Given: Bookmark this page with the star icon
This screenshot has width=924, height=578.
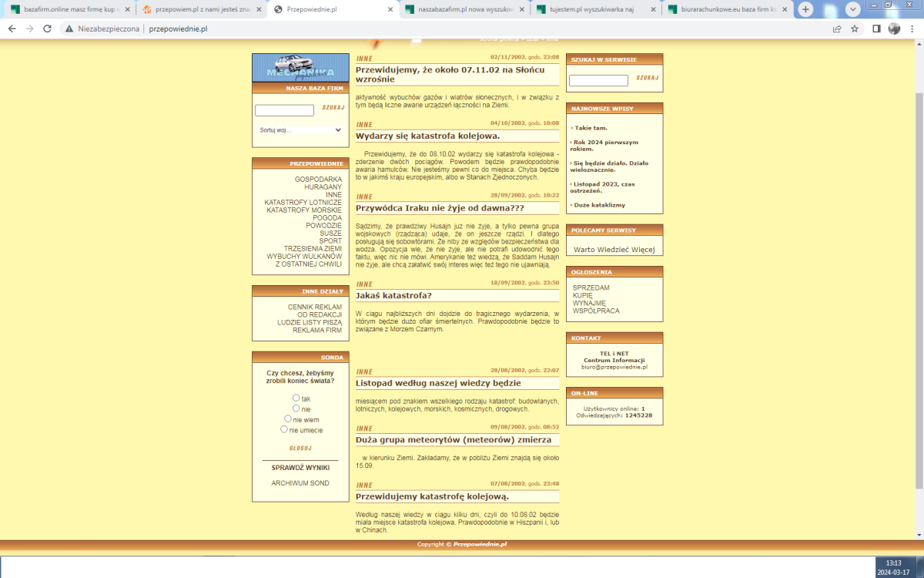Looking at the screenshot, I should [855, 29].
